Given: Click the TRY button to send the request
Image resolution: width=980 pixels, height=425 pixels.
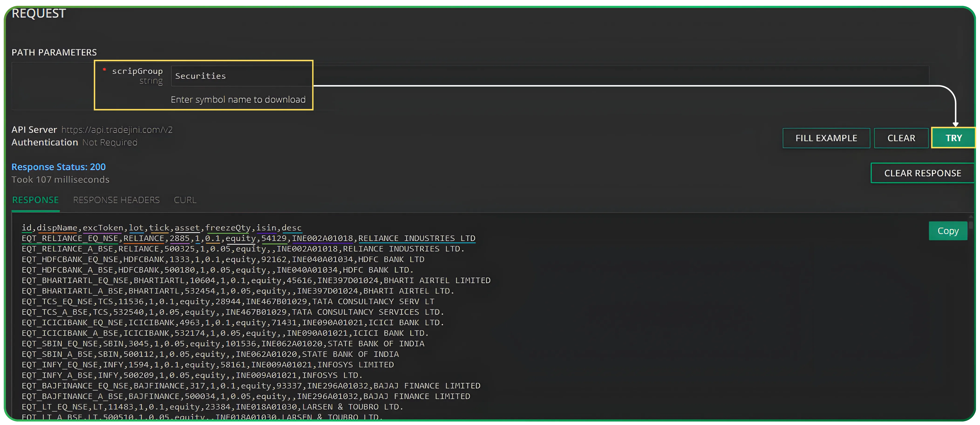Looking at the screenshot, I should pos(953,138).
